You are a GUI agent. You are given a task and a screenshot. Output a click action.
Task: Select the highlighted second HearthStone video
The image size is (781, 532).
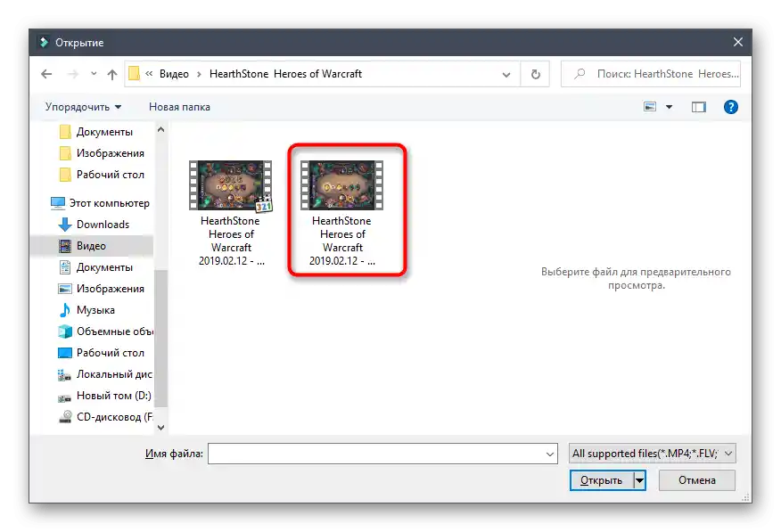(342, 213)
